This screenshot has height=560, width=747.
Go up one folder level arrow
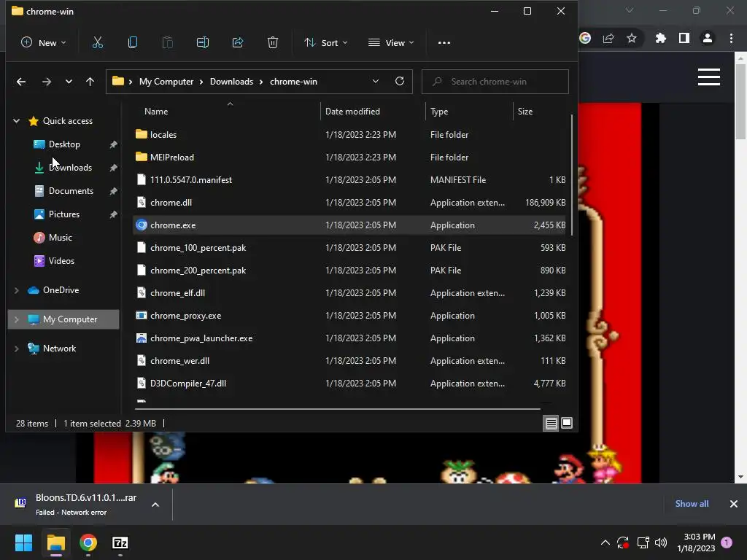click(90, 82)
